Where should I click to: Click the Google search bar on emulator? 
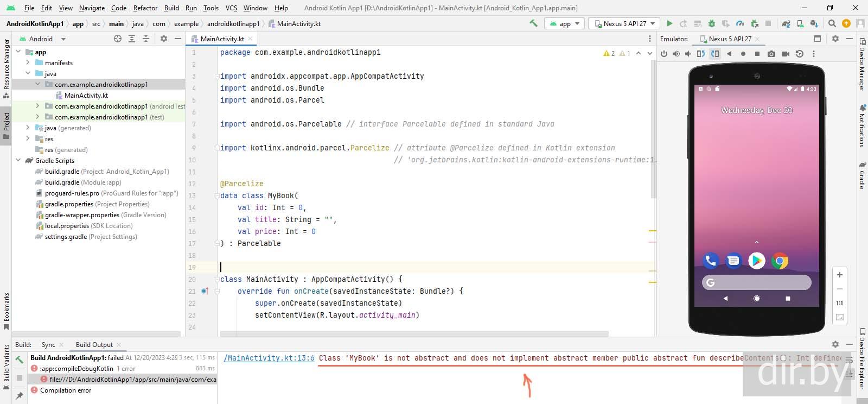pyautogui.click(x=756, y=282)
